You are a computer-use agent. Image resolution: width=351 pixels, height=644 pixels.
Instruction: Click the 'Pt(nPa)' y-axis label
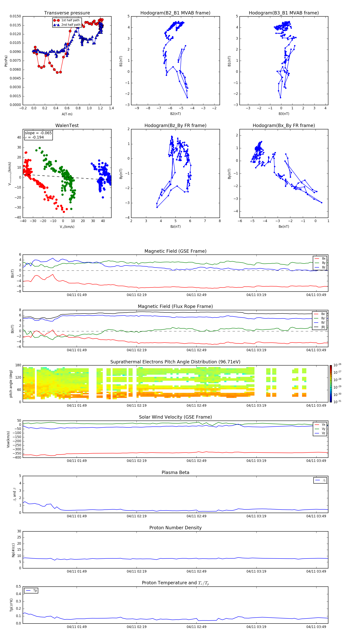tap(6, 61)
